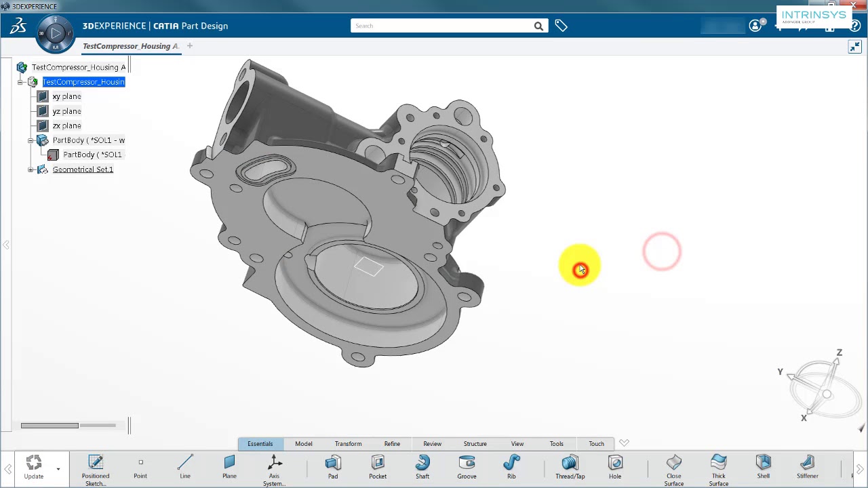Open the Tools tab
The image size is (868, 488).
pos(556,444)
